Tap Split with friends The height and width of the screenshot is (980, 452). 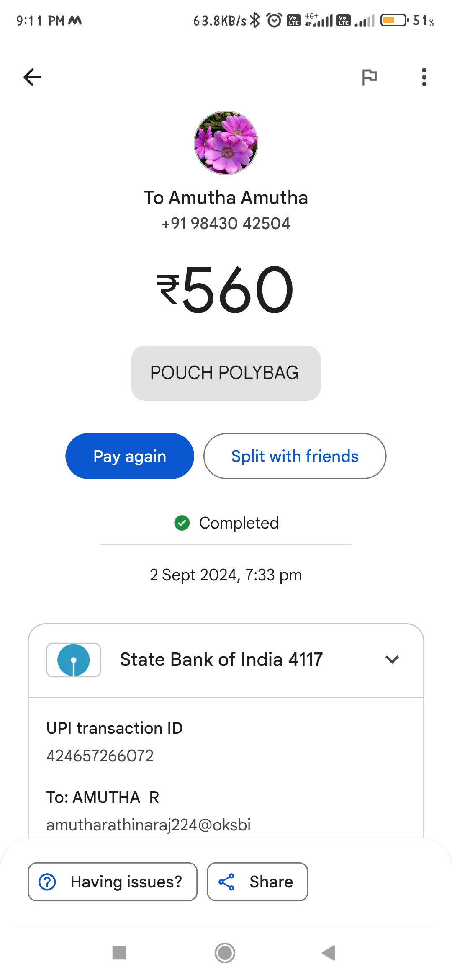295,456
